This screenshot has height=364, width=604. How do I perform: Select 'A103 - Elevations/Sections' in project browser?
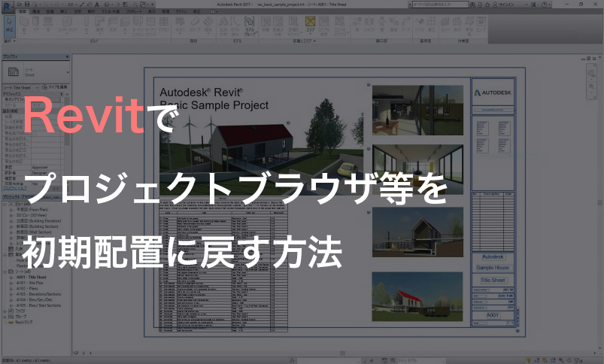tap(38, 294)
